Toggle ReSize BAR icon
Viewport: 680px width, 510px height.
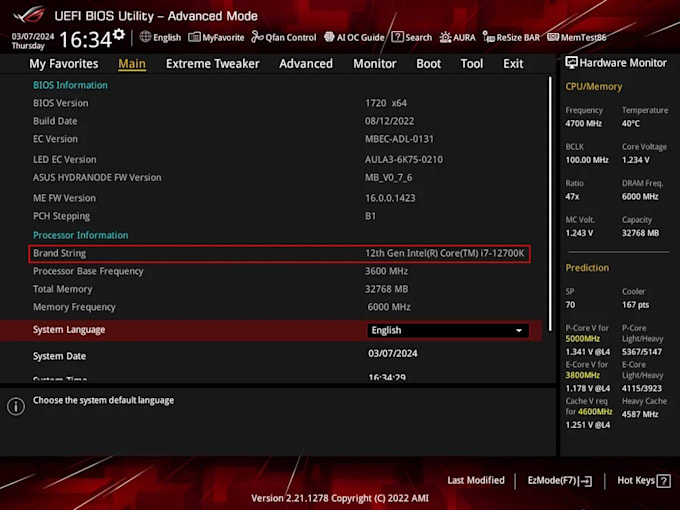click(x=489, y=37)
